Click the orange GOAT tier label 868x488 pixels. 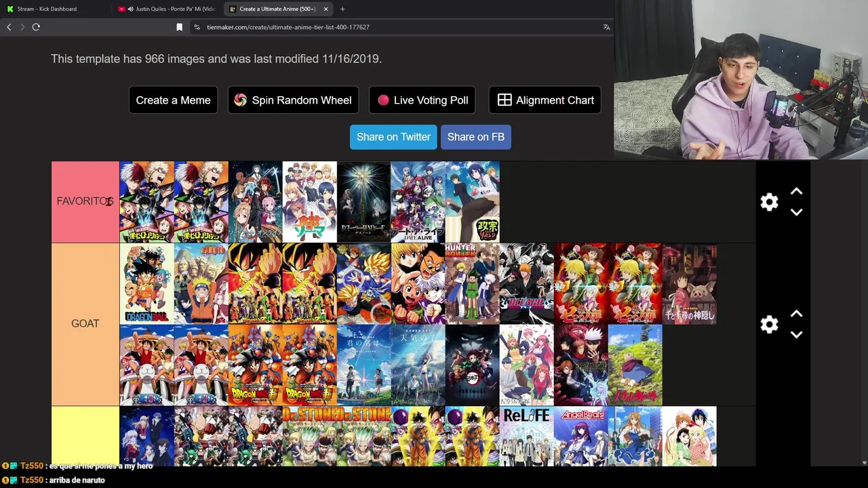point(85,324)
